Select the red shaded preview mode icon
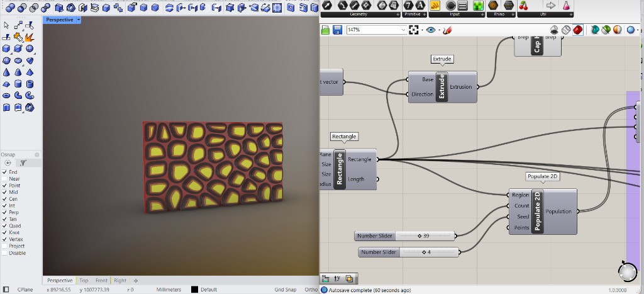Image resolution: width=644 pixels, height=294 pixels. tap(577, 30)
